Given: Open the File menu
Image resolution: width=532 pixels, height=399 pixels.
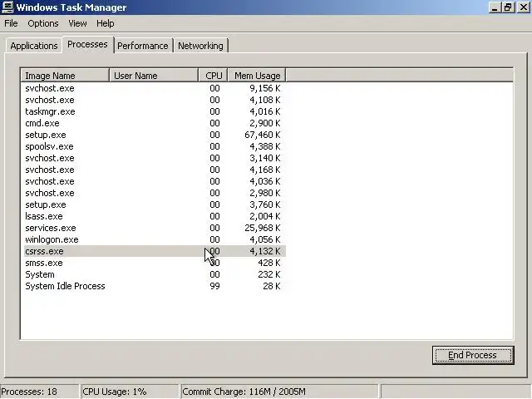Looking at the screenshot, I should tap(11, 23).
